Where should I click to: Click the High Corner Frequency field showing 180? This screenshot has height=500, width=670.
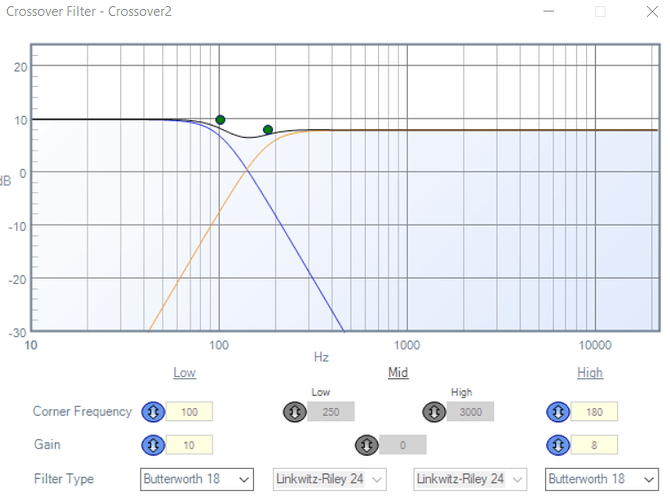(x=594, y=411)
